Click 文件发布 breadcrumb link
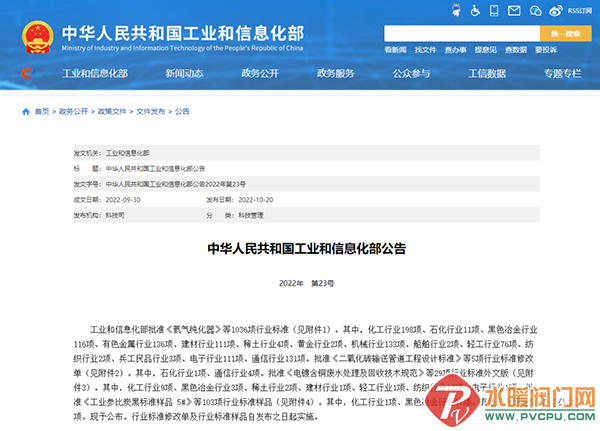This screenshot has height=431, width=600. (151, 111)
